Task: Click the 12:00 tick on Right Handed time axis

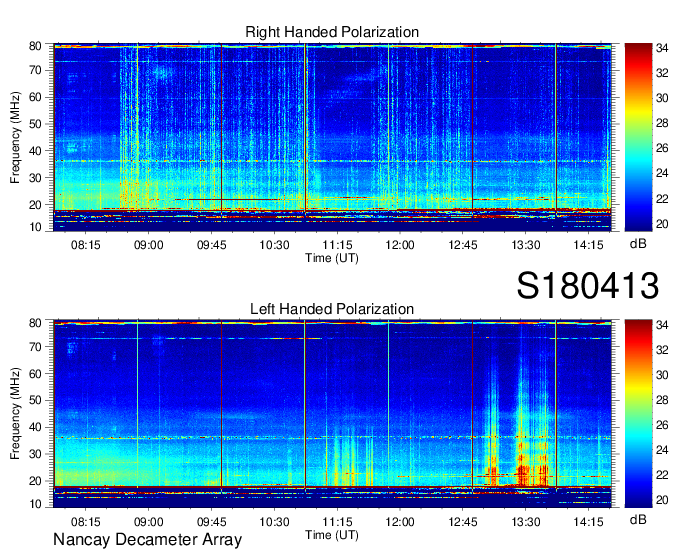Action: tap(400, 245)
